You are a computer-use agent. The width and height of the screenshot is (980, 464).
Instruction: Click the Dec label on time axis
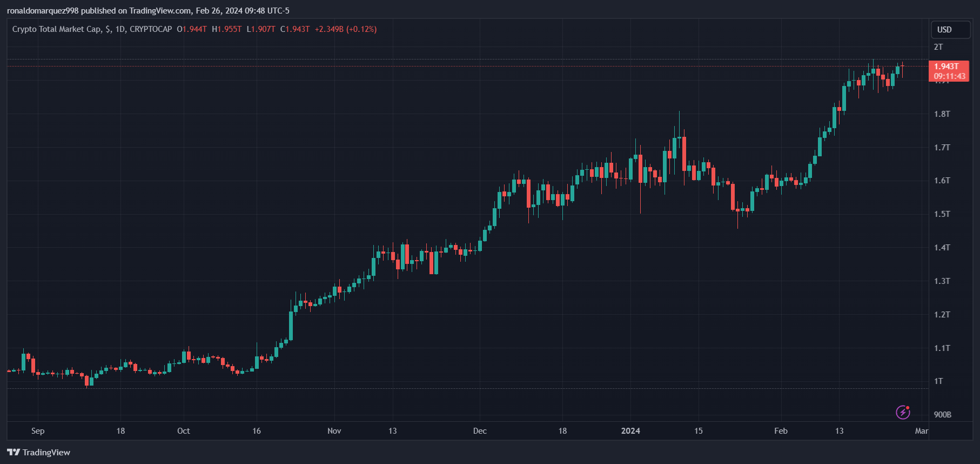pos(480,431)
